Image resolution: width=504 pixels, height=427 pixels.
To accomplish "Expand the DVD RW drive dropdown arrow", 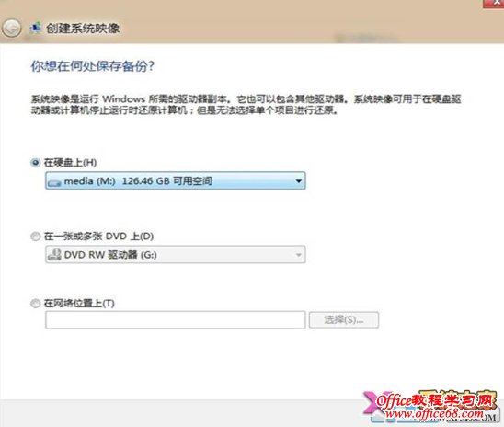I will pyautogui.click(x=299, y=255).
